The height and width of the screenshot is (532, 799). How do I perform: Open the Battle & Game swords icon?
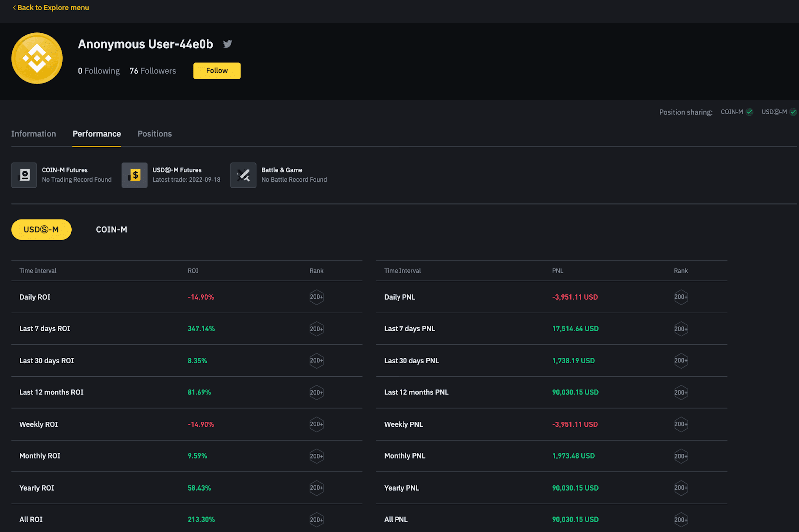click(243, 175)
